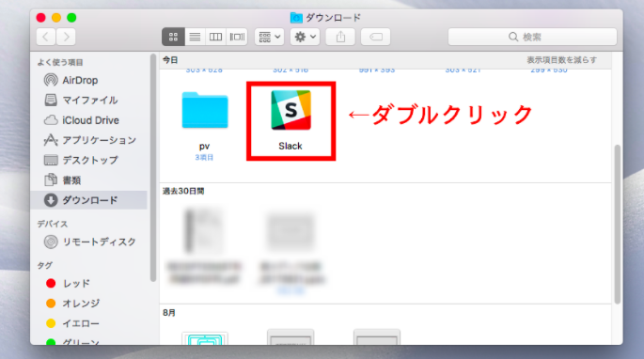Viewport: 644px width, 359px height.
Task: Click 3項目 under pv folder
Action: [x=204, y=157]
